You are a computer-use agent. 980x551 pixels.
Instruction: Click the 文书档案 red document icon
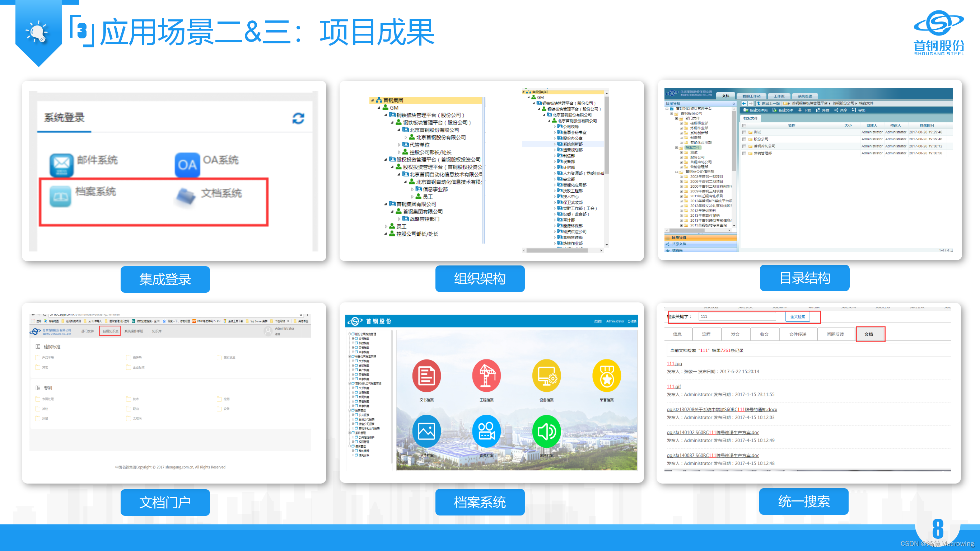(x=426, y=376)
